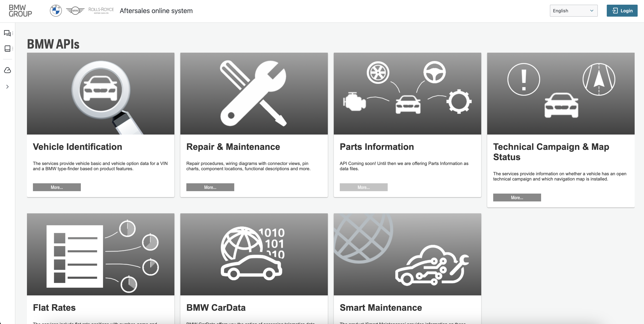Viewport: 644px width, 324px height.
Task: Select the Repair & Maintenance card title
Action: (x=233, y=147)
